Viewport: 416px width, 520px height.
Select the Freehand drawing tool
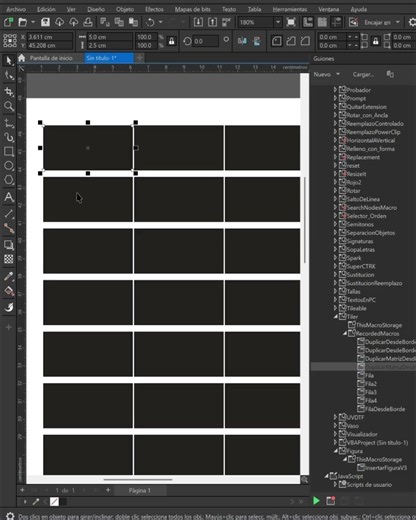pyautogui.click(x=9, y=123)
